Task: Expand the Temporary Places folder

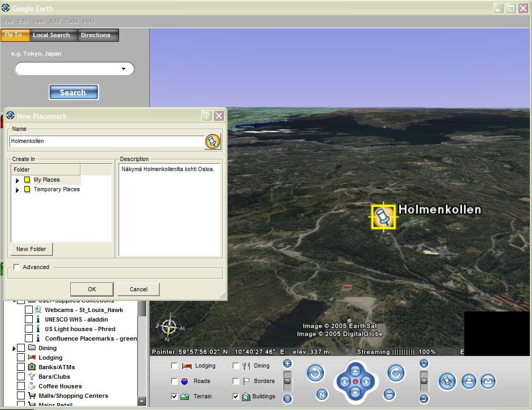Action: 17,190
